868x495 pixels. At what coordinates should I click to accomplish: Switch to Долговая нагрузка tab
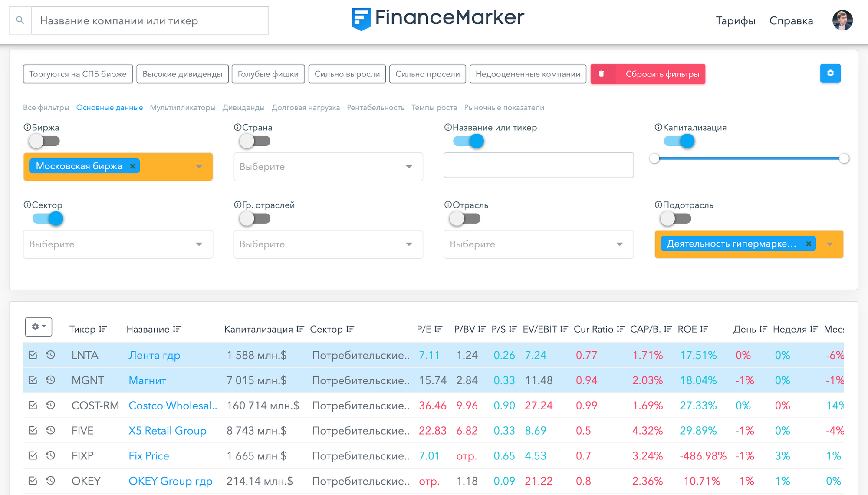point(306,108)
